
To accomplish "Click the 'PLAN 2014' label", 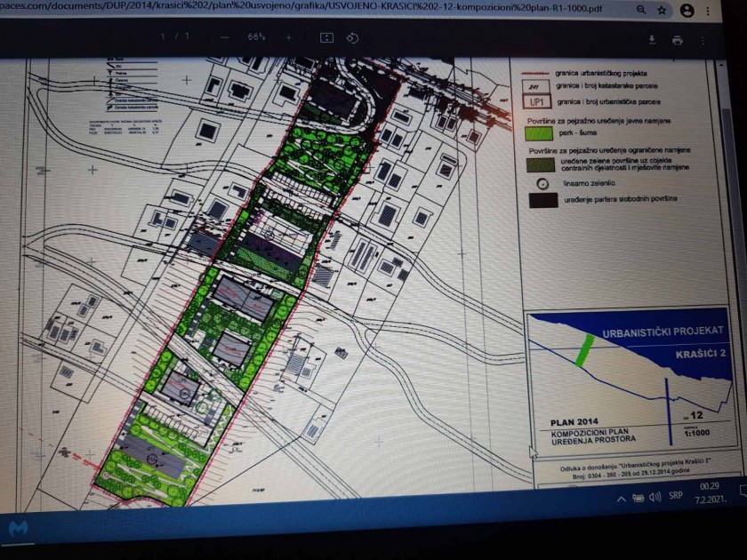I will 574,422.
